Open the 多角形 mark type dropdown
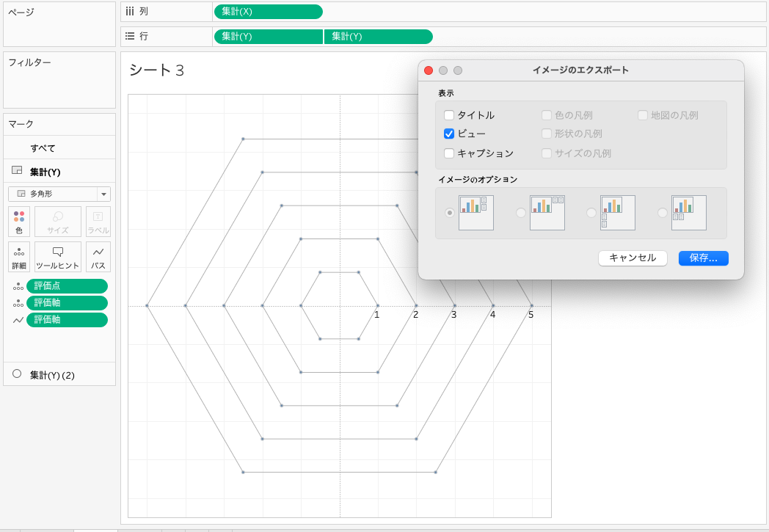Image resolution: width=769 pixels, height=532 pixels. click(59, 194)
